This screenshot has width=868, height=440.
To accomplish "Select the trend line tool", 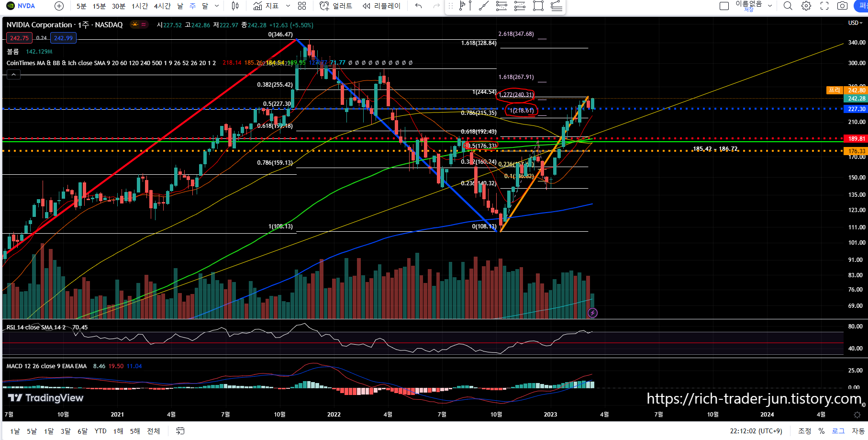I will 484,6.
